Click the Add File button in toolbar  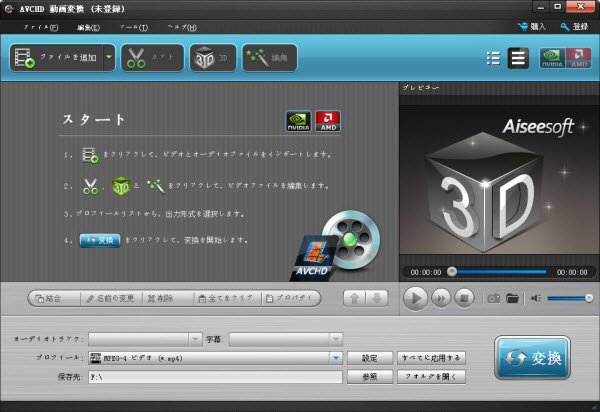[57, 58]
